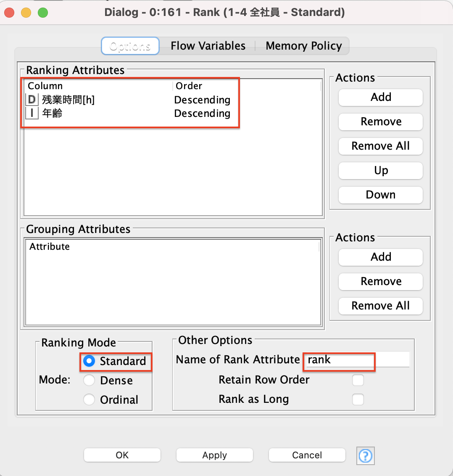Apply the rank settings

click(214, 455)
